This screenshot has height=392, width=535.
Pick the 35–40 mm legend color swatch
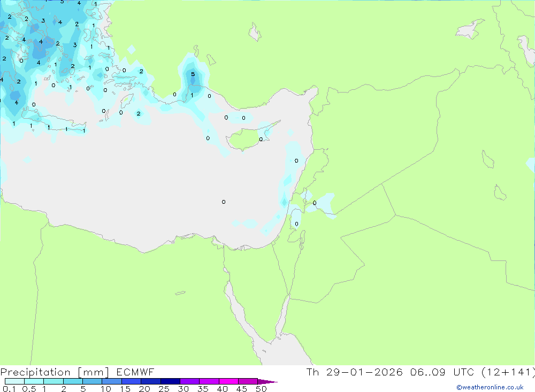tap(209, 381)
